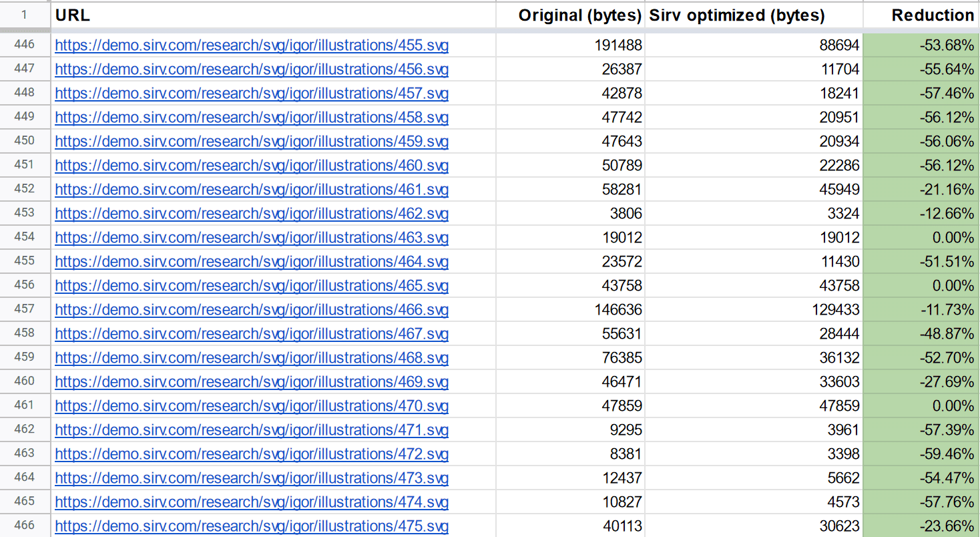Select reduction cell -21.16%

point(921,190)
